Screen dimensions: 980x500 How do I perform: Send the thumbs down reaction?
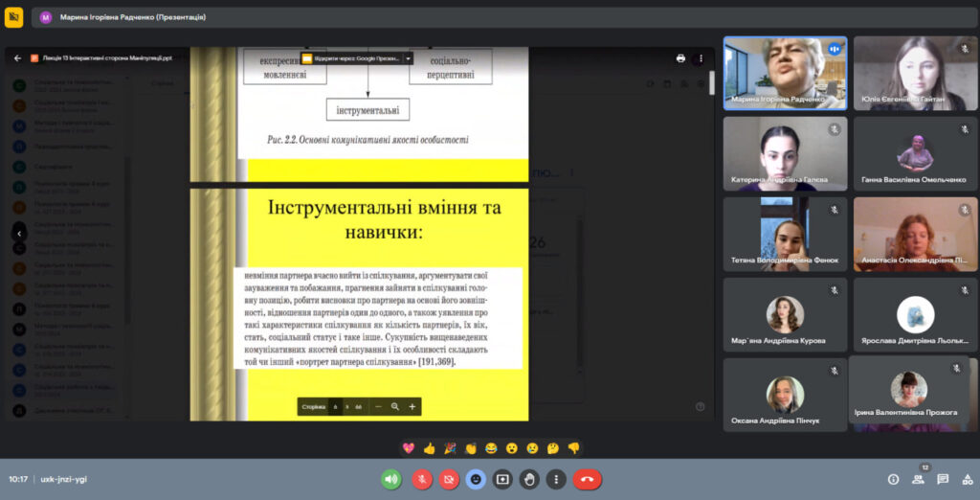coord(574,447)
